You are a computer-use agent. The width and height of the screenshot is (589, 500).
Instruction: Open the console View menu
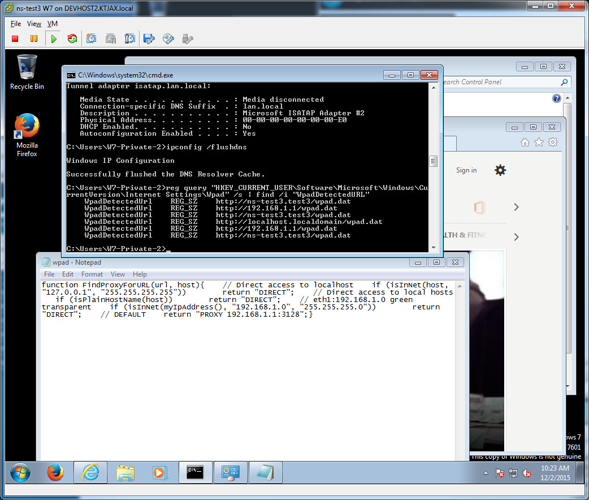coord(34,24)
